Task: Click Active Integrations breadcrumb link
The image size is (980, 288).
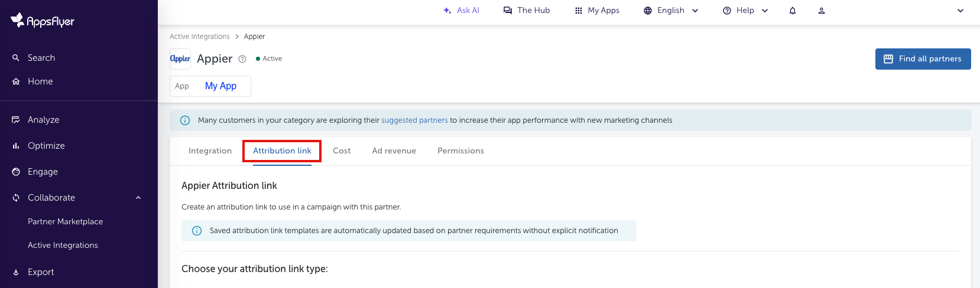Action: (200, 37)
